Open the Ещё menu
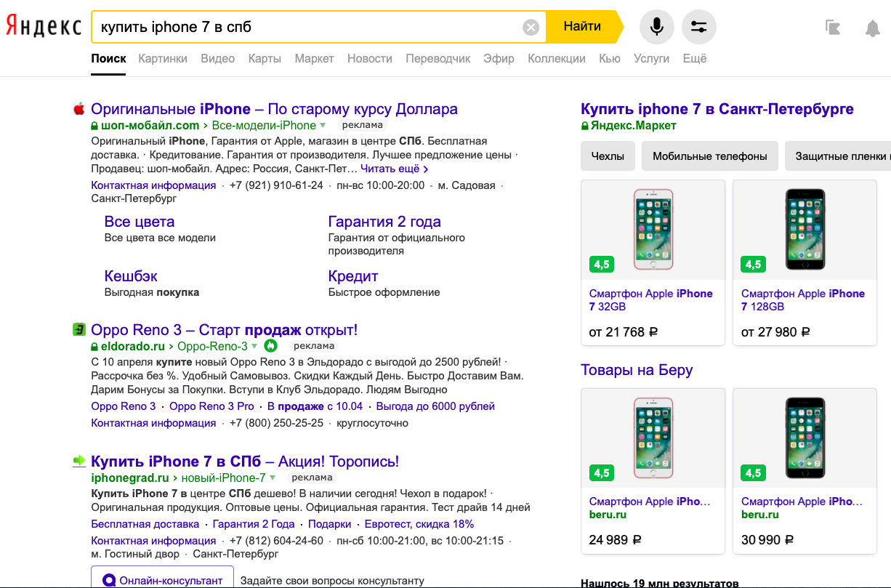 click(695, 58)
